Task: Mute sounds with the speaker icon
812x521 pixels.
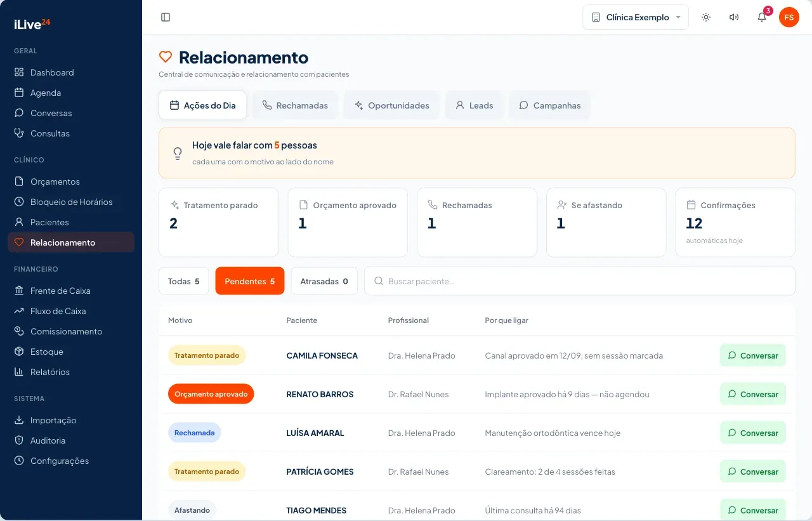Action: click(734, 17)
